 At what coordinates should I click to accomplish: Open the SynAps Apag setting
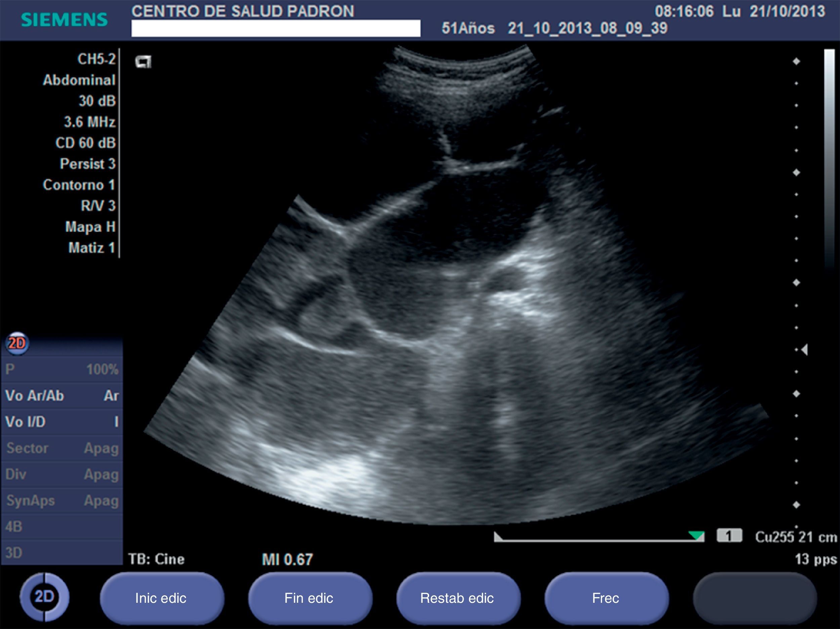(x=62, y=500)
